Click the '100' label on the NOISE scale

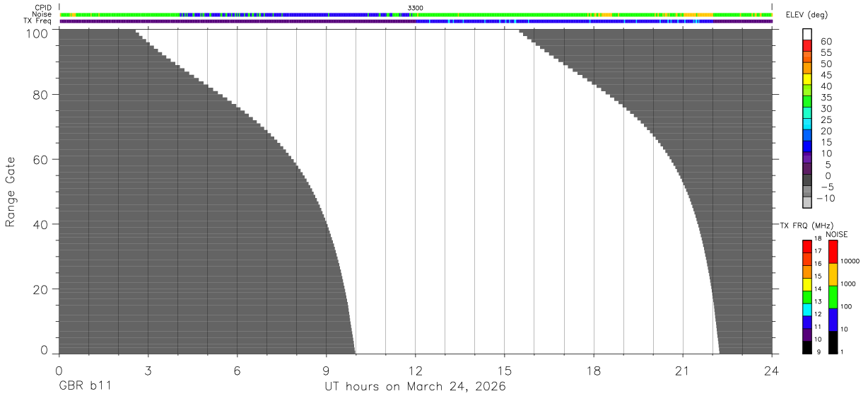(848, 307)
